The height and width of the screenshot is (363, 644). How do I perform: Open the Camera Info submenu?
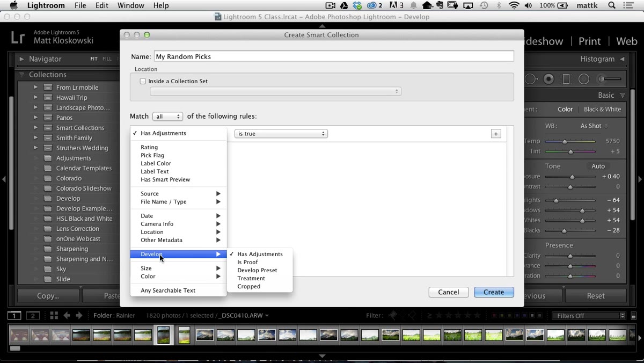(x=178, y=224)
